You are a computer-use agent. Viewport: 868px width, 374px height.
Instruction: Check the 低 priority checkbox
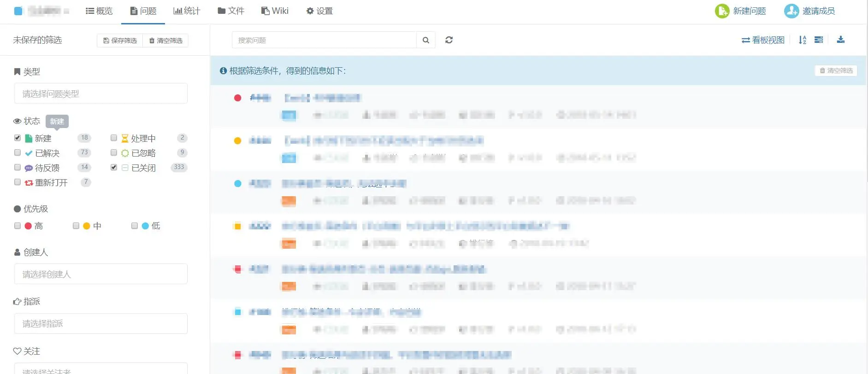[x=135, y=226]
